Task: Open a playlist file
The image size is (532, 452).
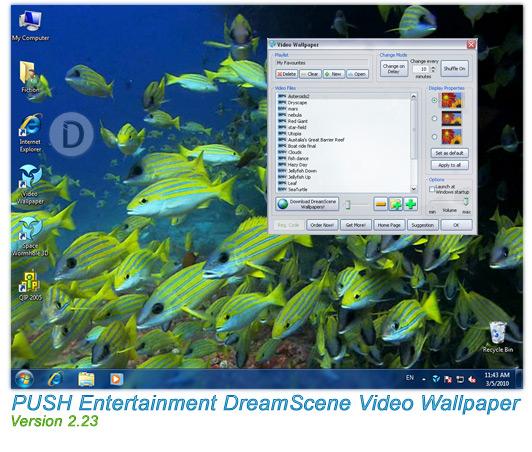Action: pos(357,74)
